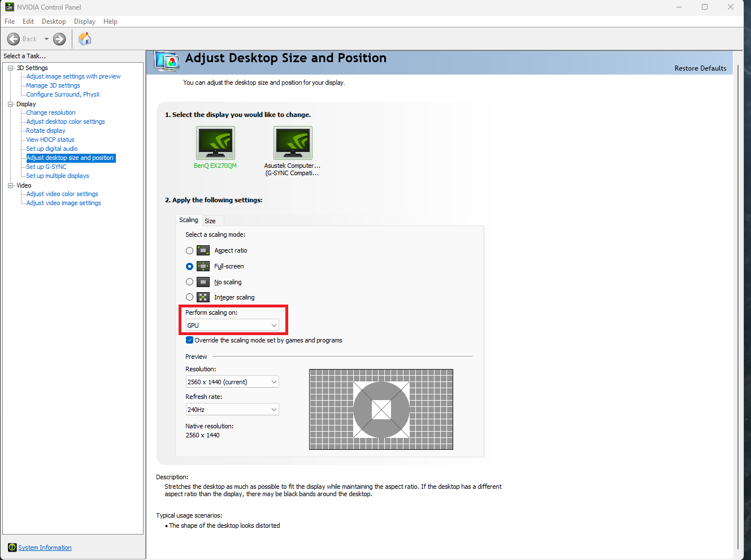Click the Adjust Desktop Size header icon
Screen dimensions: 751x560
pos(167,62)
